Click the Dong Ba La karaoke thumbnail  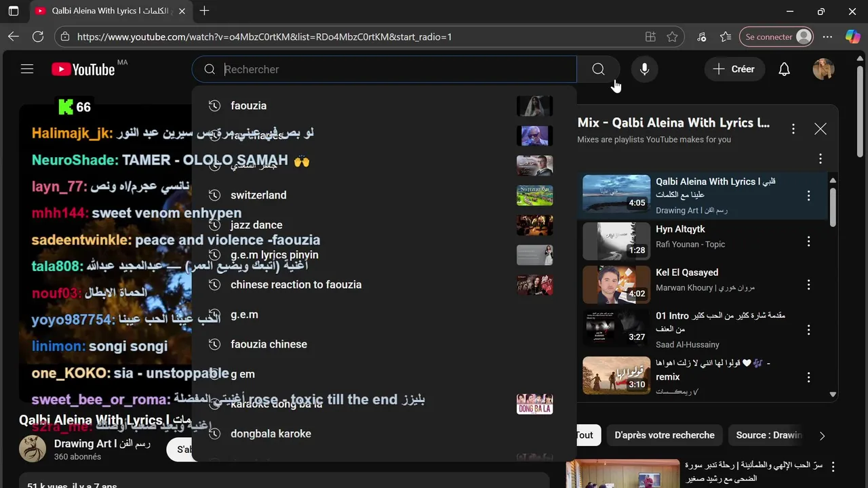[x=534, y=404]
